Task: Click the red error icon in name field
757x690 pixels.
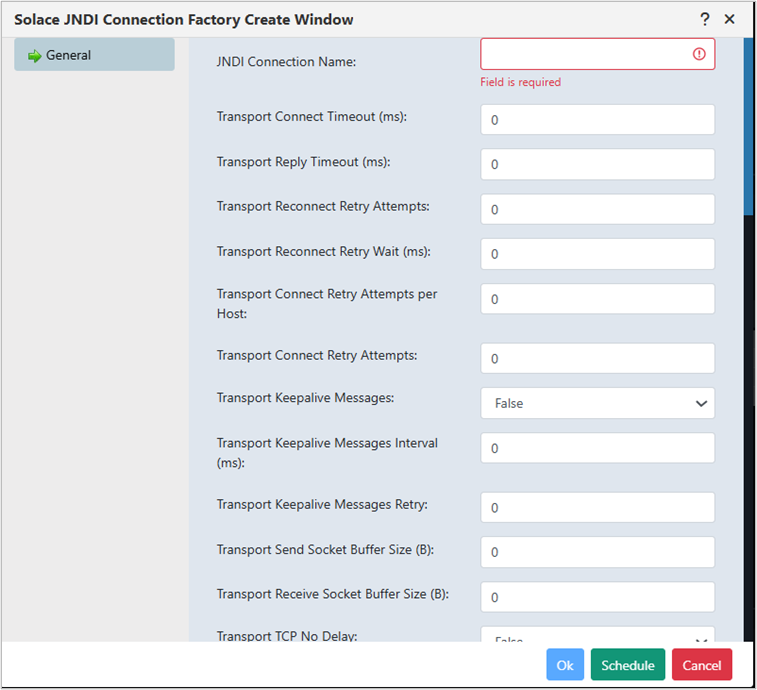Action: click(699, 54)
